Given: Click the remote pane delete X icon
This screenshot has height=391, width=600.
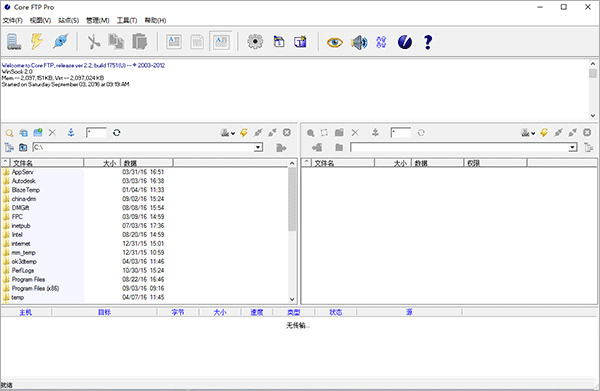Looking at the screenshot, I should [x=355, y=132].
